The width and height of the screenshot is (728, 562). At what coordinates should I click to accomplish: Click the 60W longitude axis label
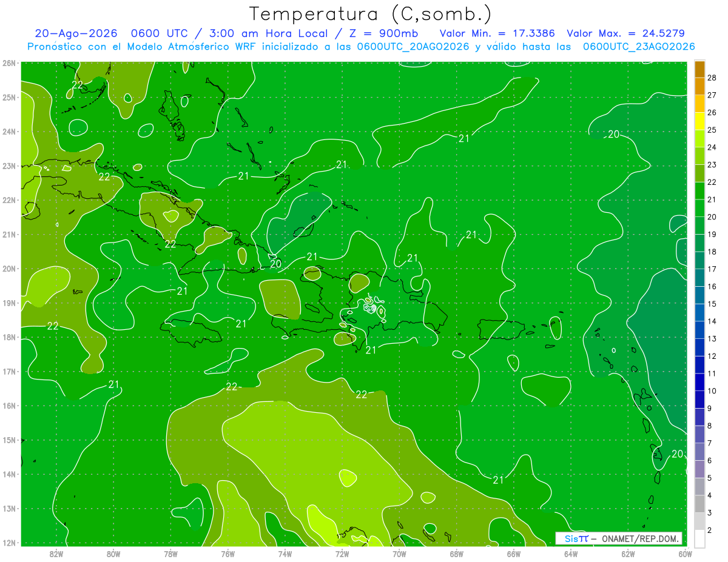(686, 554)
